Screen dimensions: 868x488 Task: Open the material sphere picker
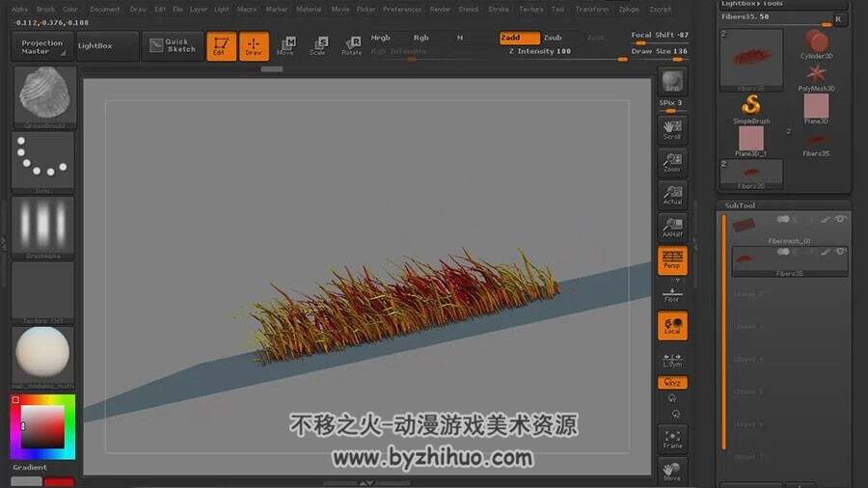[x=42, y=358]
